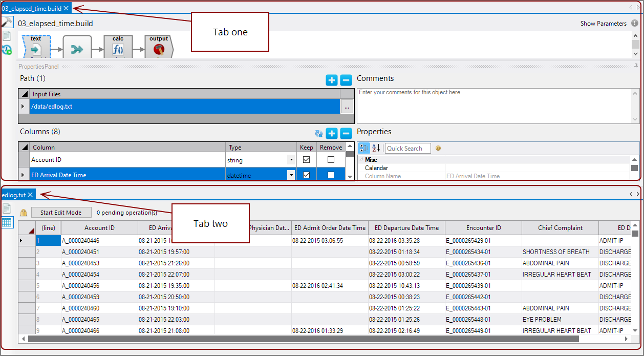Sort properties alphabetically with A-Z icon
644x356 pixels.
376,148
